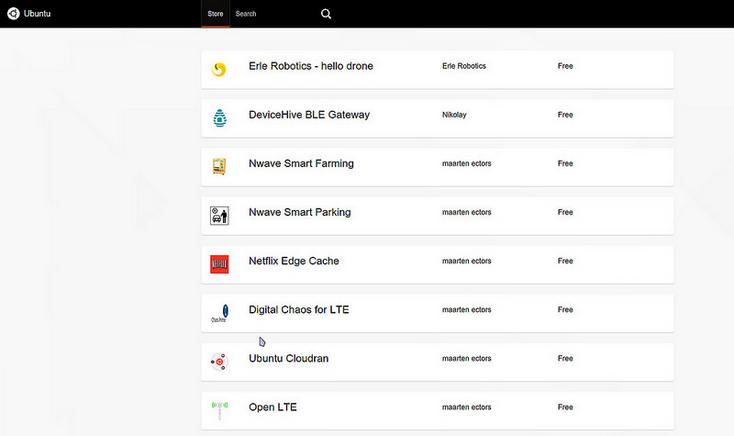734x436 pixels.
Task: Click the red Netflix Edge Cache icon
Action: tap(219, 264)
